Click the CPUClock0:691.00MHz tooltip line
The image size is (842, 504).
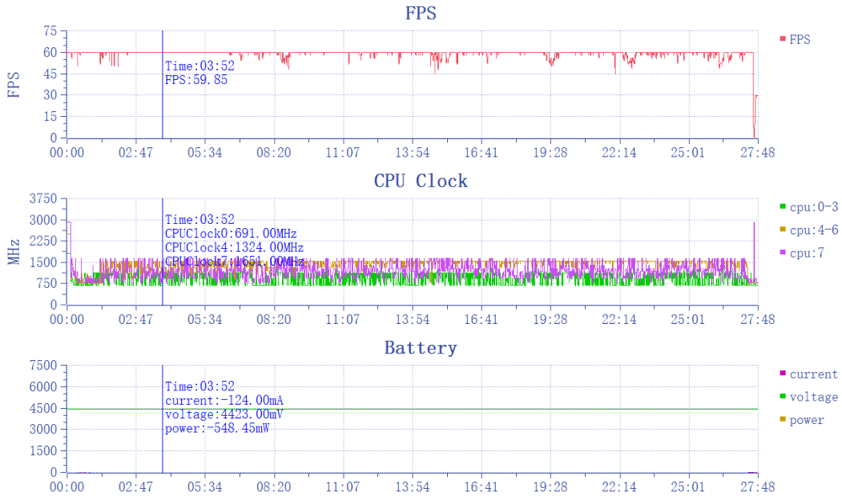click(231, 233)
